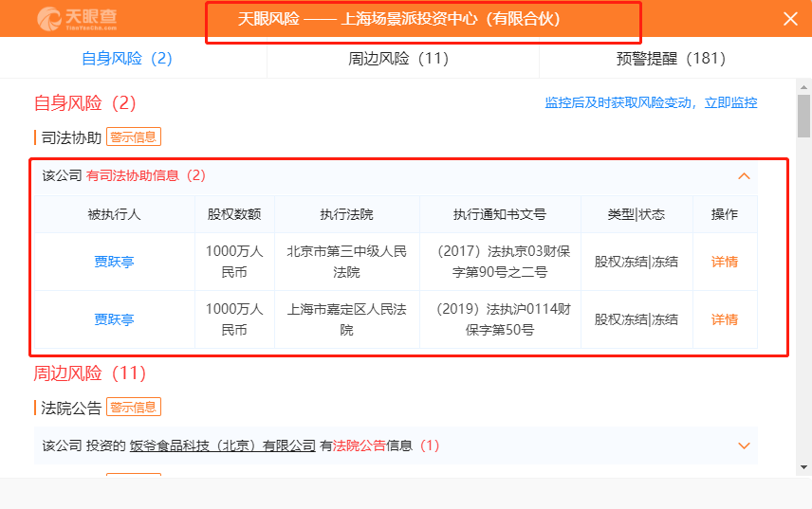812x509 pixels.
Task: Open 贾跃亭 link in first row
Action: coord(114,262)
